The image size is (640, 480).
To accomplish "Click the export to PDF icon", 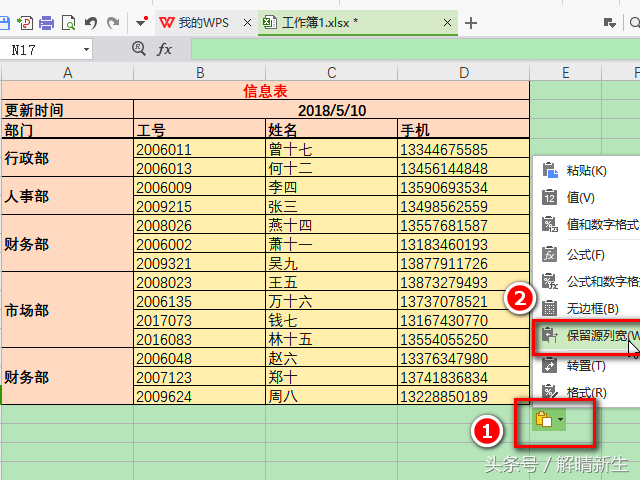I will tap(25, 23).
